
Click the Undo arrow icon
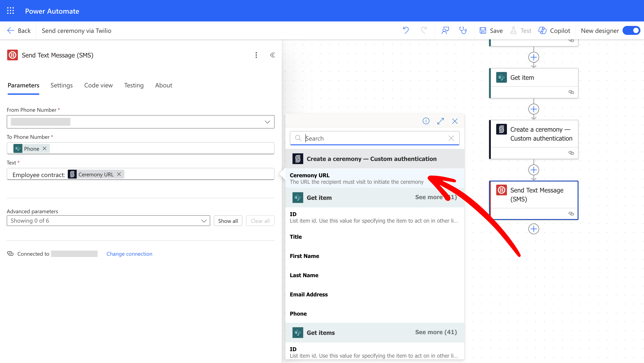(406, 30)
